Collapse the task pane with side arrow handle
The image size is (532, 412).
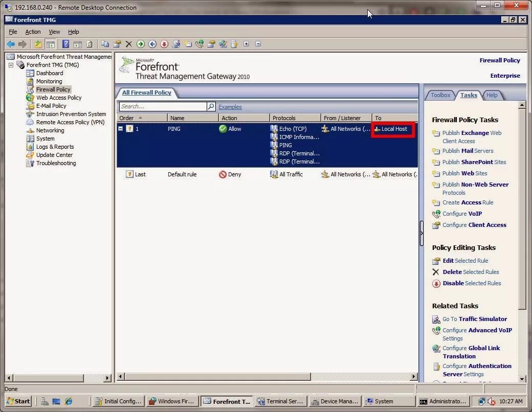pos(422,233)
